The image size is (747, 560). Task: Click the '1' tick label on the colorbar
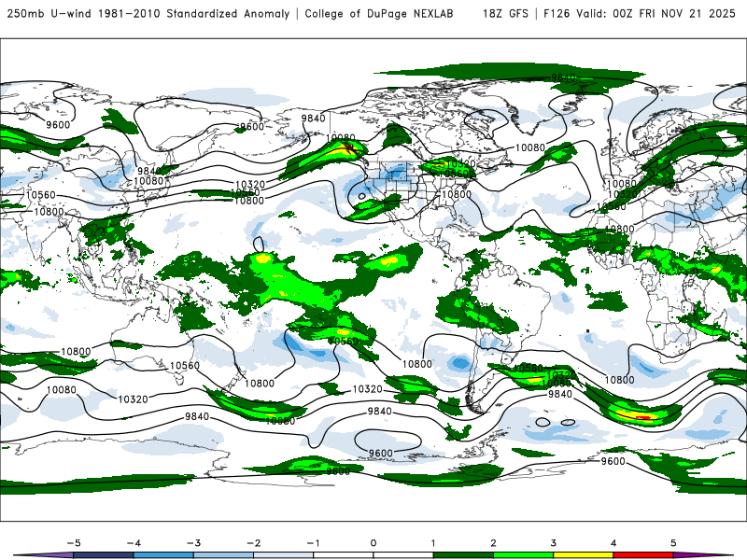coord(433,543)
